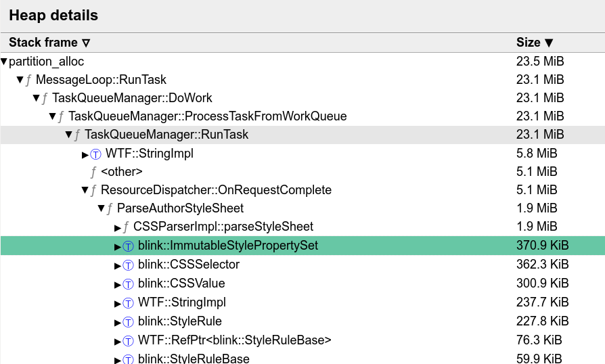Click the Heap details panel title

(53, 16)
